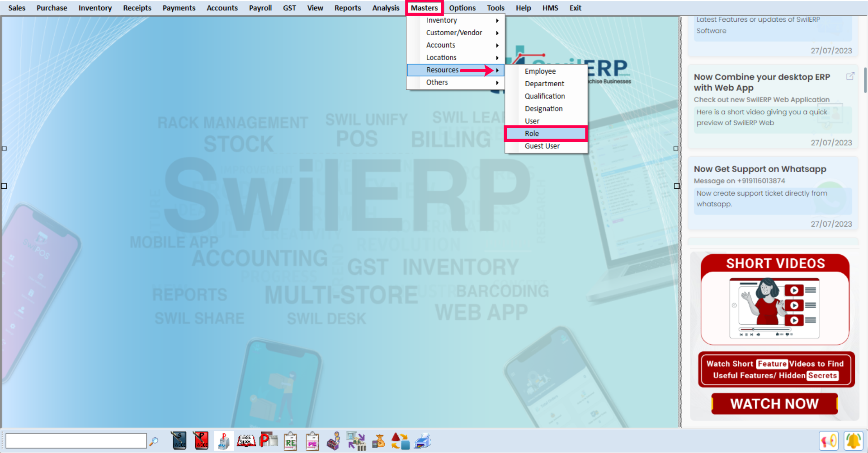Open the Analysis menu

pyautogui.click(x=386, y=8)
